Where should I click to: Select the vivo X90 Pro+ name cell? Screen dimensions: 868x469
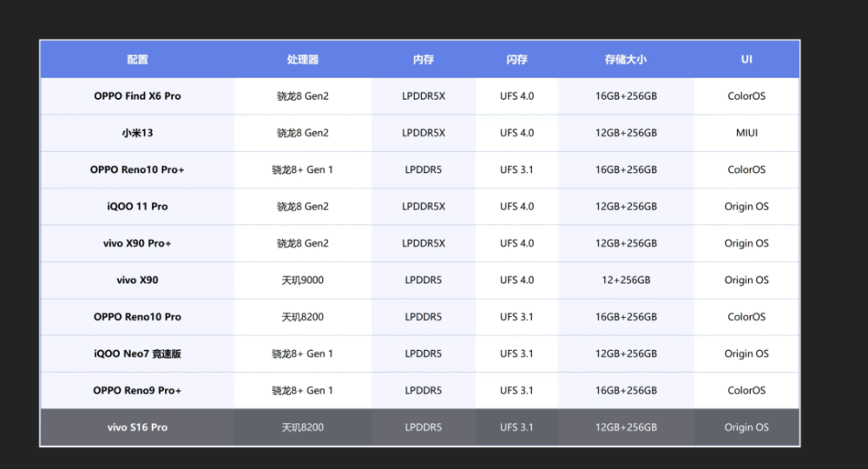pos(137,243)
